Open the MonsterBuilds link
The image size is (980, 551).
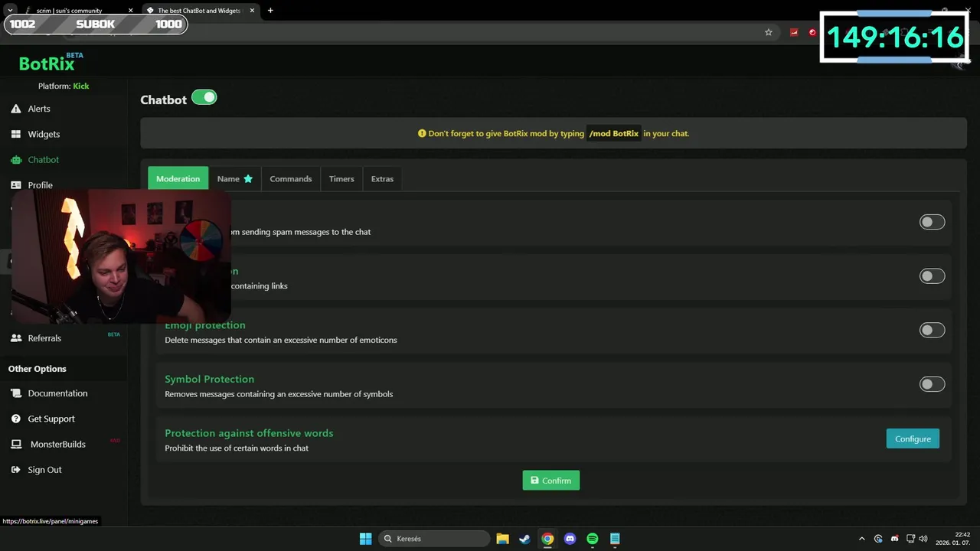(58, 444)
